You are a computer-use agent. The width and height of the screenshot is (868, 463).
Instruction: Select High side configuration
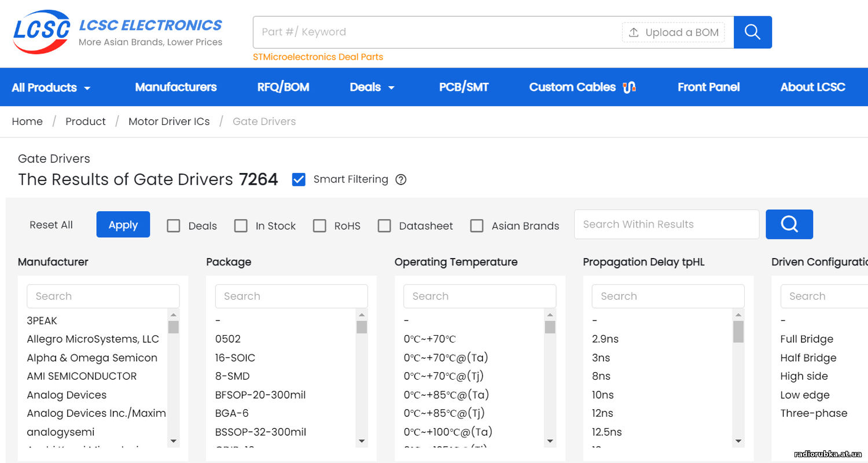coord(804,376)
